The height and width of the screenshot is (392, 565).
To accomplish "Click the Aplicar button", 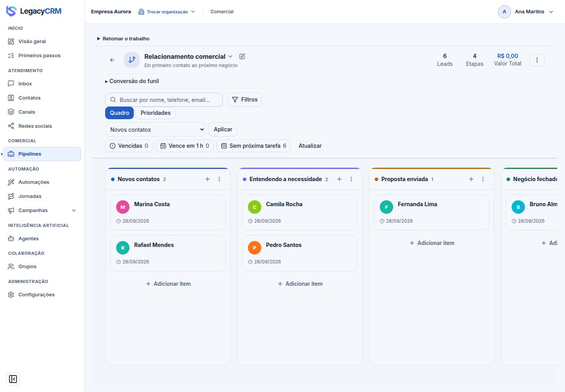I will [223, 129].
